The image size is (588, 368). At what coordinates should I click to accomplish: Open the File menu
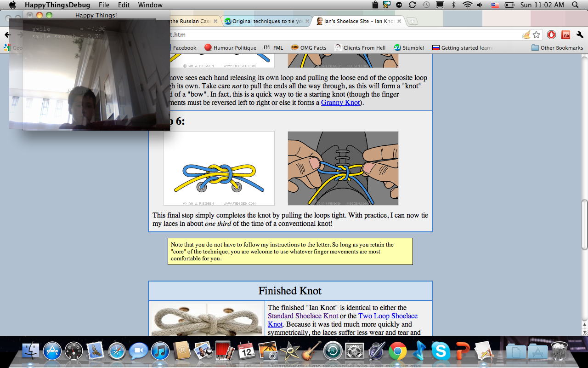click(x=104, y=5)
